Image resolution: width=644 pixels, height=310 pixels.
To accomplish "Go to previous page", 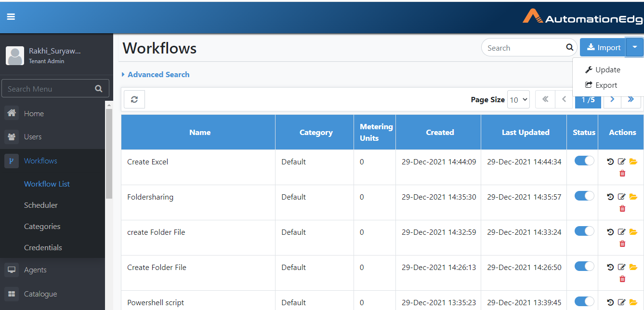I will pyautogui.click(x=564, y=99).
